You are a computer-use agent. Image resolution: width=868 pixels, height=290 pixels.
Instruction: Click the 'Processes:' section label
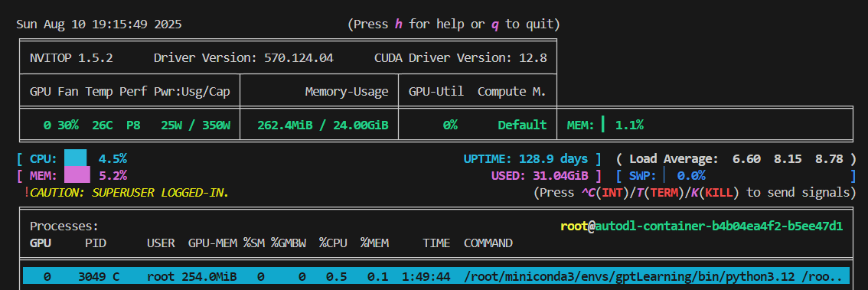[x=64, y=226]
